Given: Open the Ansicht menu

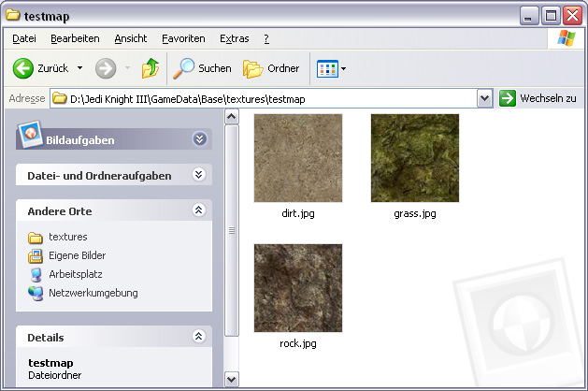Looking at the screenshot, I should tap(131, 38).
